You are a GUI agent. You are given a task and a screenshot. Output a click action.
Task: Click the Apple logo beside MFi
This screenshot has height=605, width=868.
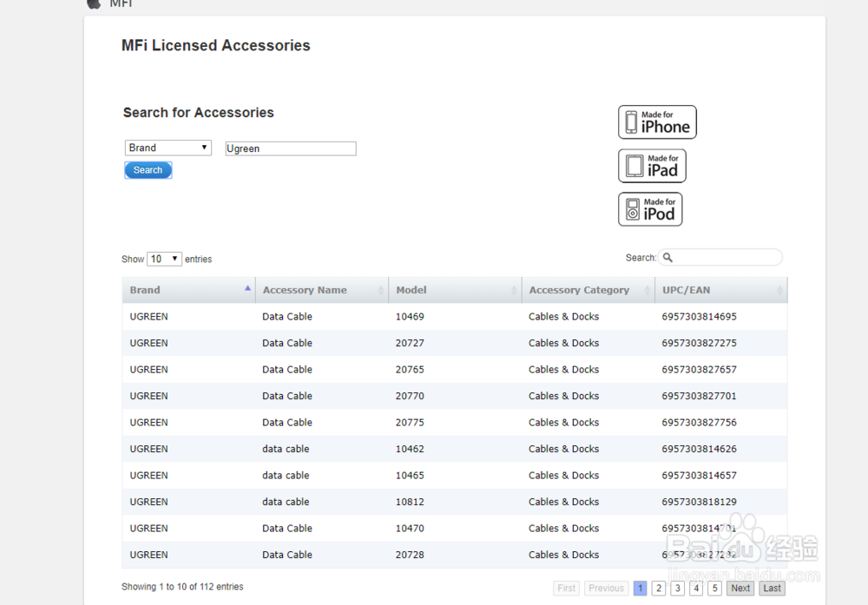[94, 3]
